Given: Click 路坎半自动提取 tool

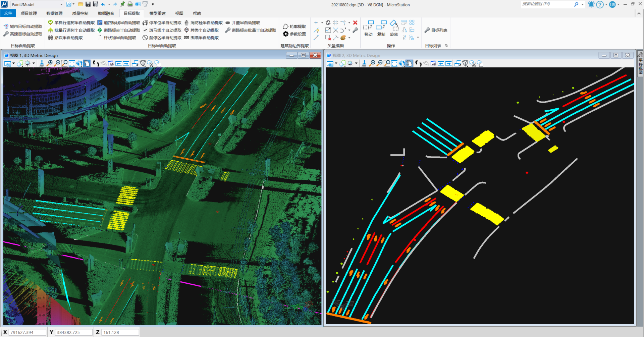Looking at the screenshot, I should pos(65,38).
